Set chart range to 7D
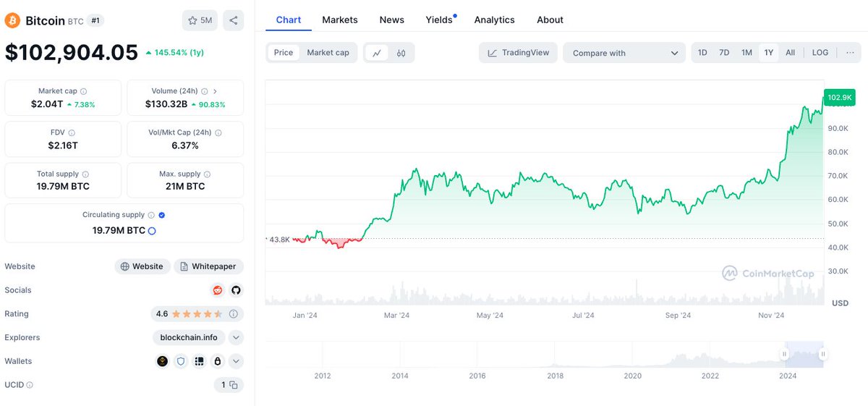The width and height of the screenshot is (868, 406). [x=724, y=53]
